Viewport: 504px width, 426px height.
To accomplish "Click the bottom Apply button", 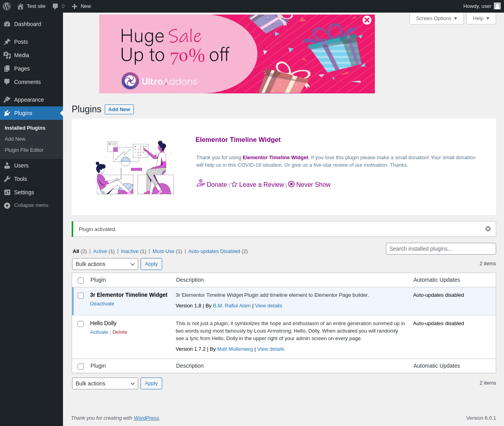I will (x=151, y=383).
